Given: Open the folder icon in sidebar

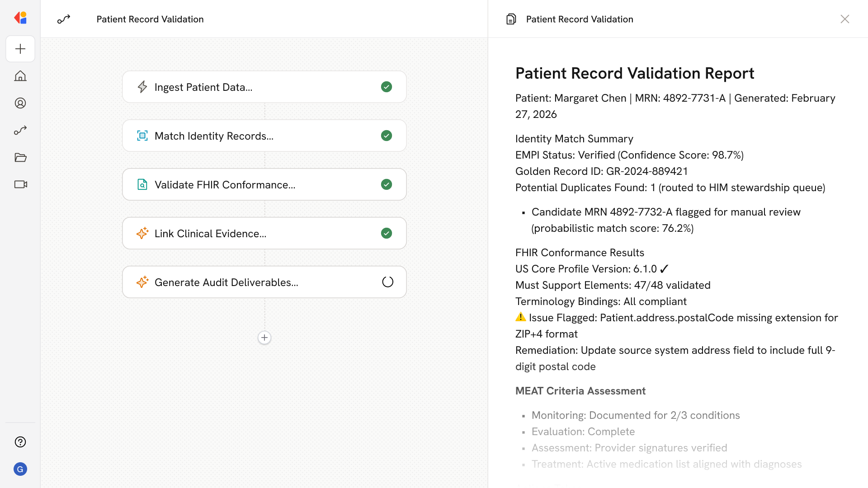Looking at the screenshot, I should pos(20,157).
